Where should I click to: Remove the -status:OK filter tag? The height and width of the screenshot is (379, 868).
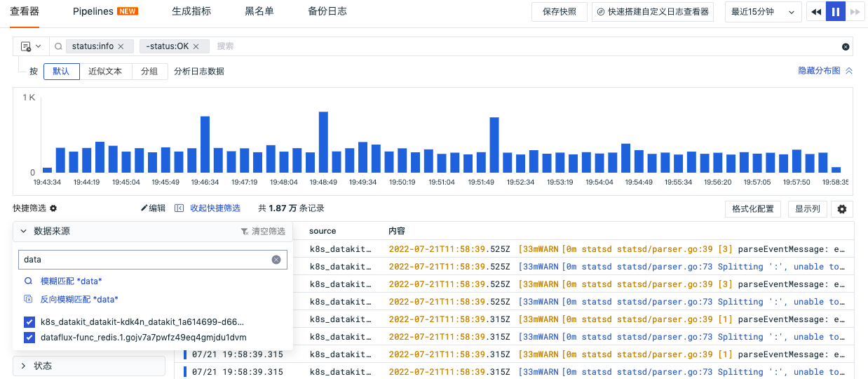coord(196,46)
